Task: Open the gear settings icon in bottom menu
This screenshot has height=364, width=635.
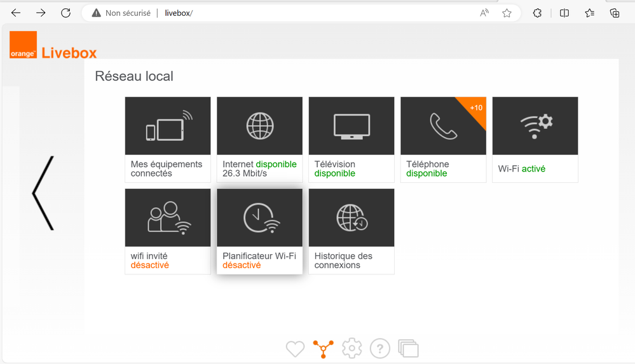Action: (x=352, y=348)
